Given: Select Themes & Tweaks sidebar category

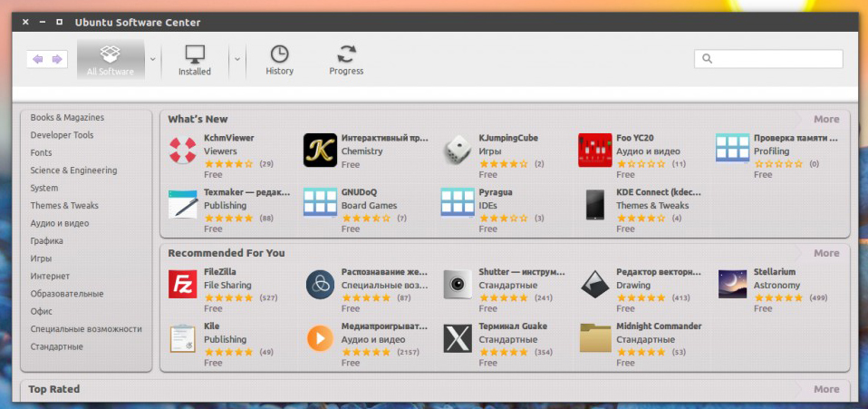Looking at the screenshot, I should tap(64, 206).
